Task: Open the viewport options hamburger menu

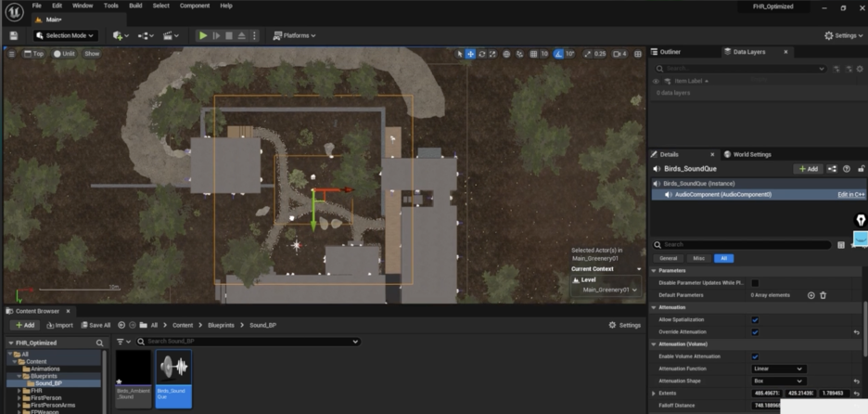Action: [12, 54]
